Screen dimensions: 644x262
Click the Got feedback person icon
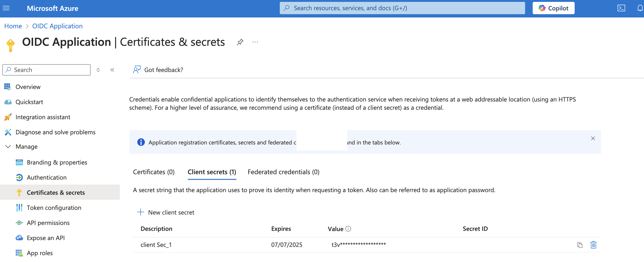click(x=137, y=70)
